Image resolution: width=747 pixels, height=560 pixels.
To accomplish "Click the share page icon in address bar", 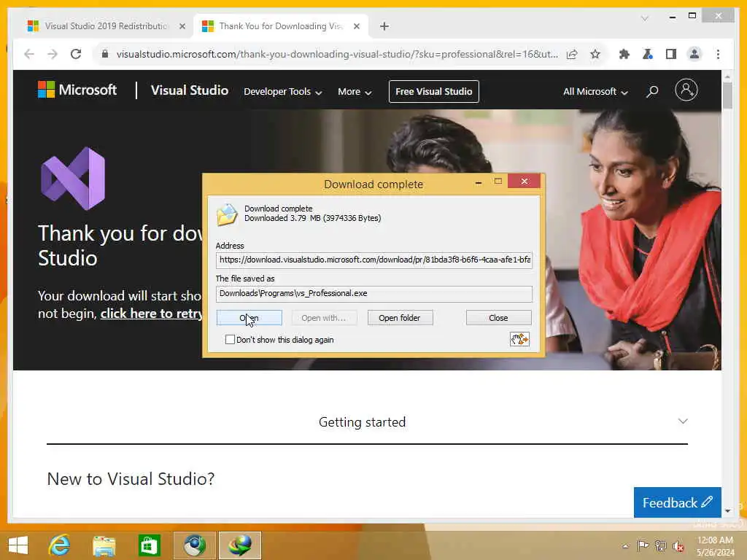I will [572, 54].
